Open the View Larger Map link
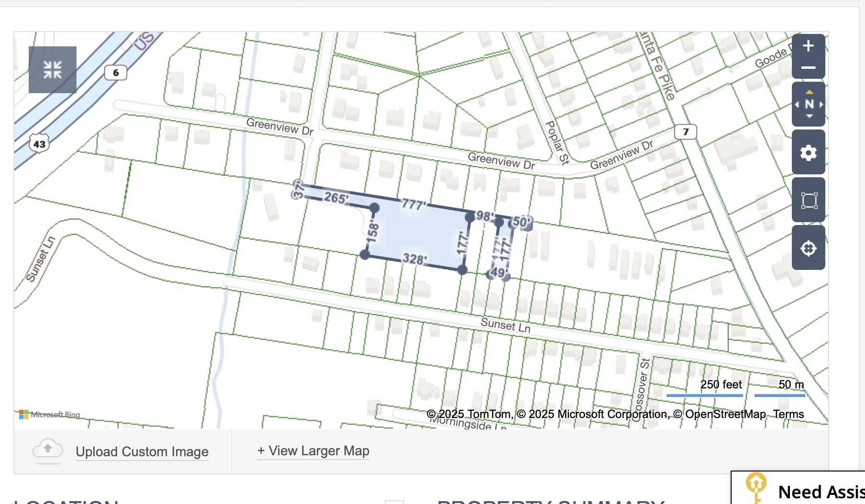The image size is (865, 504). (x=313, y=451)
